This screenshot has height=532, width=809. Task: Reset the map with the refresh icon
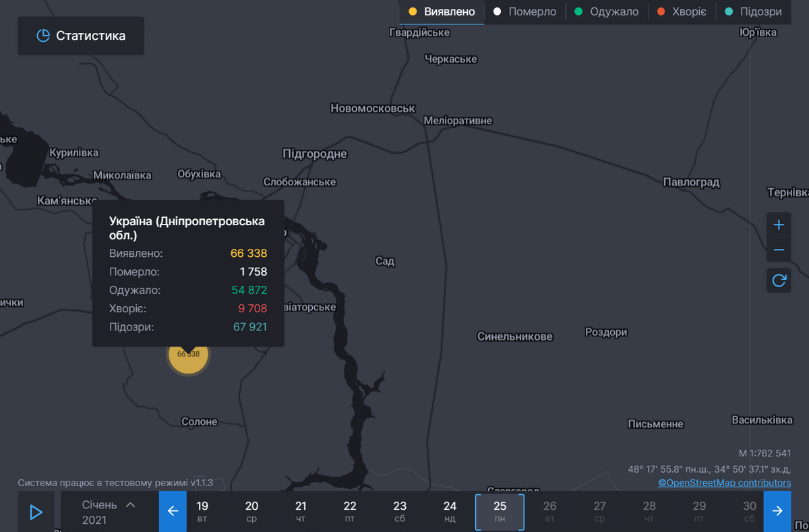pyautogui.click(x=779, y=280)
